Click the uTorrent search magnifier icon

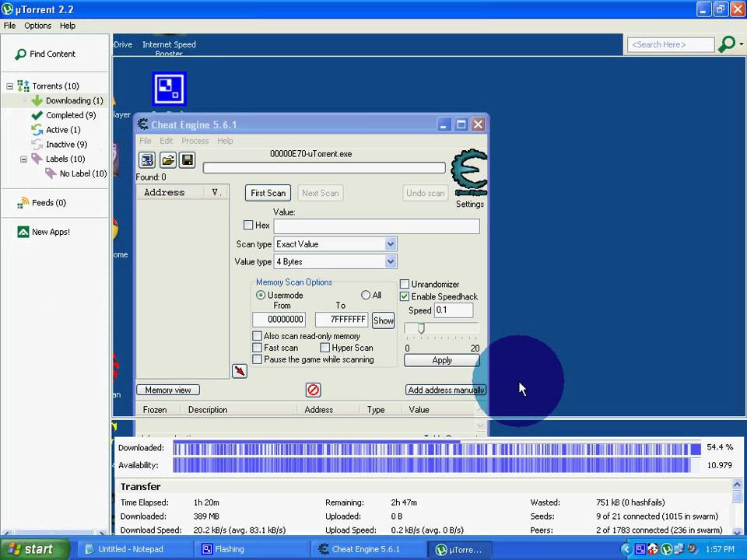[727, 44]
